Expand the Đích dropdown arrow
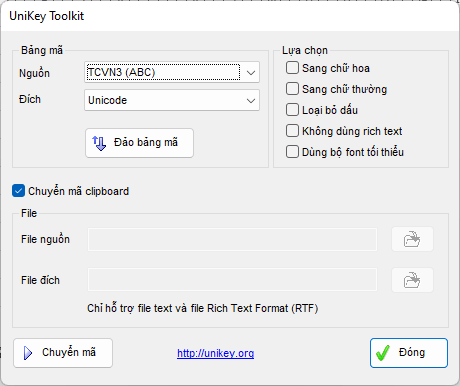Screen dimensions: 460x386 point(251,100)
